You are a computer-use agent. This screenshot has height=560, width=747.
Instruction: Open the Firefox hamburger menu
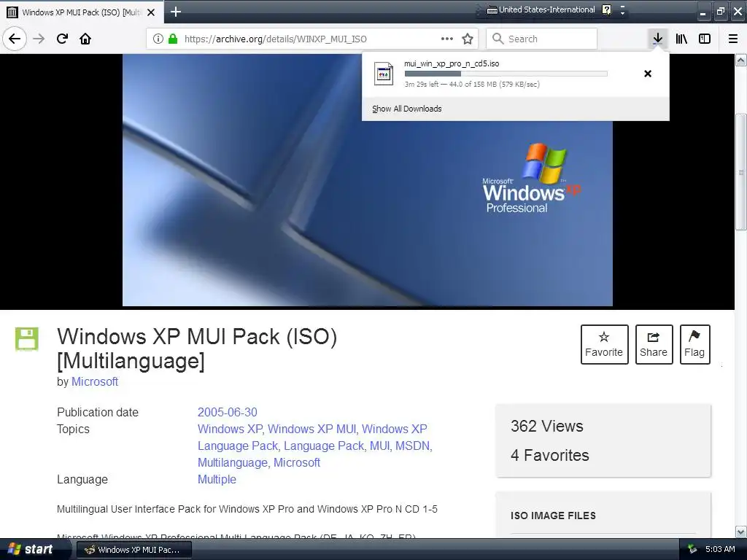coord(733,39)
